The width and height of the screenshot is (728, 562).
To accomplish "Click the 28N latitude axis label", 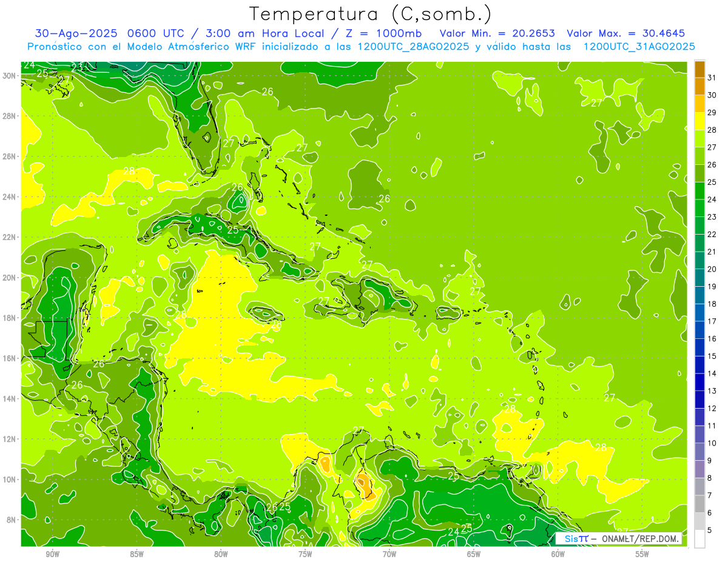I will click(x=9, y=116).
